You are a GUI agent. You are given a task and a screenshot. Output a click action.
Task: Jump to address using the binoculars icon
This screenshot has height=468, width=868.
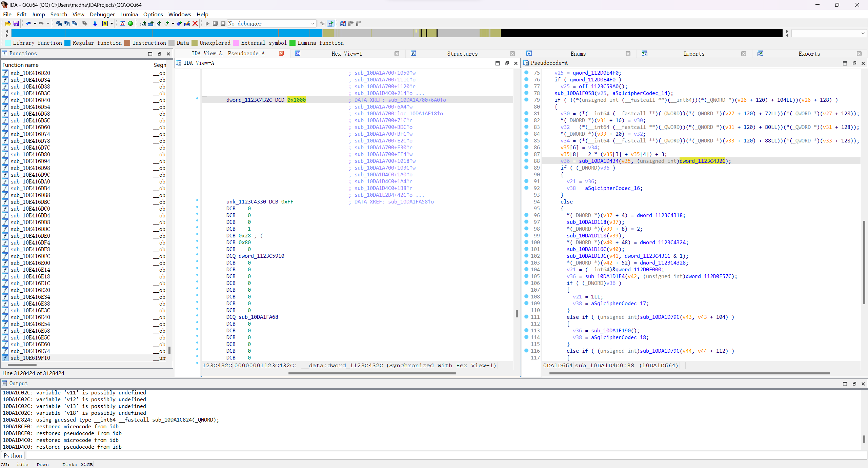[x=59, y=23]
